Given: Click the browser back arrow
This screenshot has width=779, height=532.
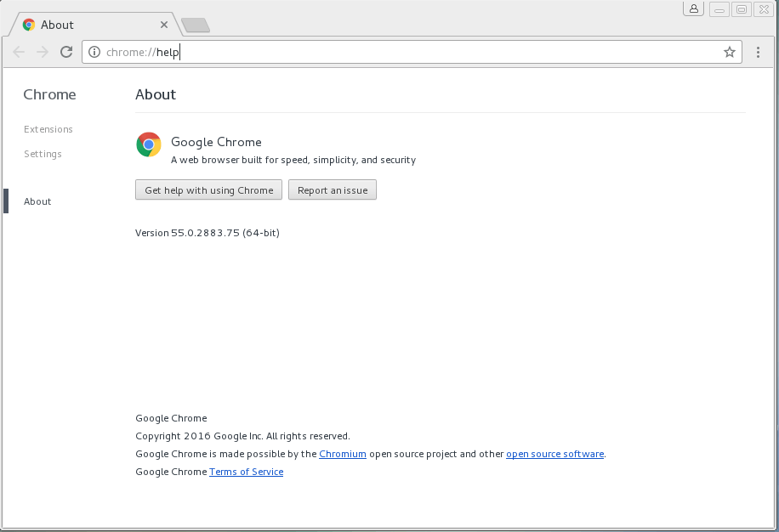Looking at the screenshot, I should pyautogui.click(x=20, y=52).
